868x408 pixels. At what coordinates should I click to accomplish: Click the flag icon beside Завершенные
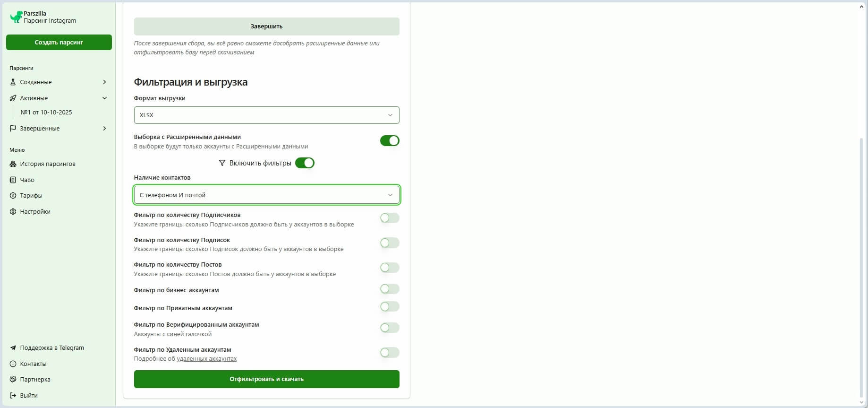point(13,129)
